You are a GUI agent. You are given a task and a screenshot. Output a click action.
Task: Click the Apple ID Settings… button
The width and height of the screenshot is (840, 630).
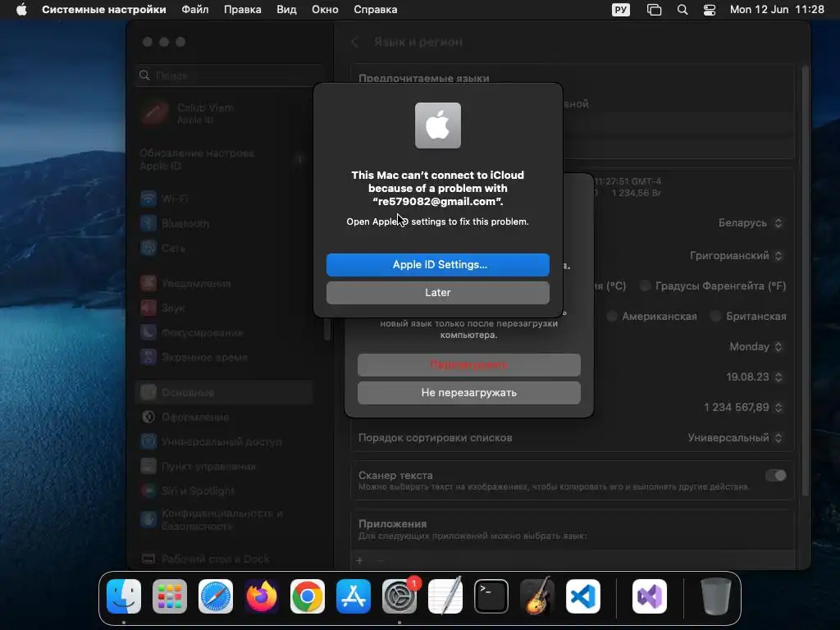[x=438, y=265]
